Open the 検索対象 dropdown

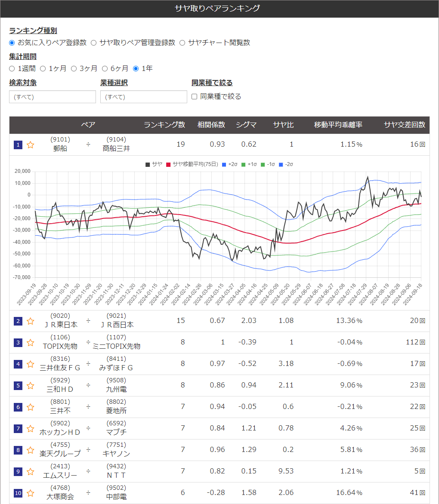52,97
